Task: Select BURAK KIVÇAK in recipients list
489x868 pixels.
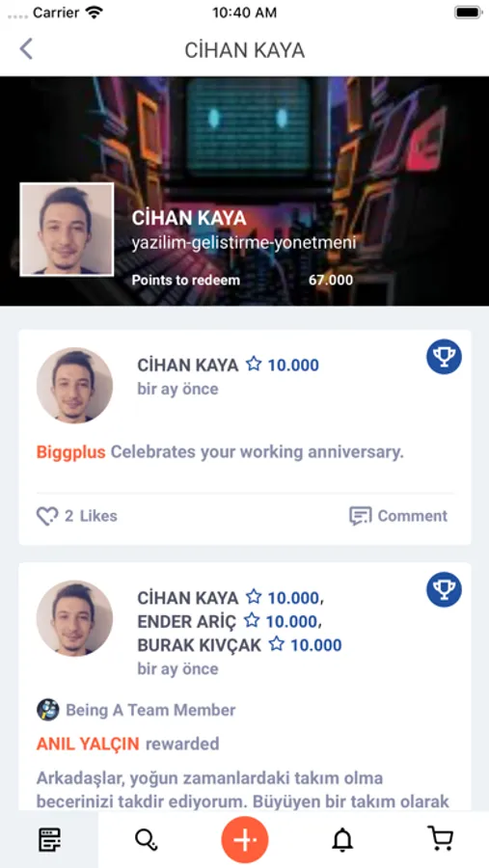Action: point(200,645)
